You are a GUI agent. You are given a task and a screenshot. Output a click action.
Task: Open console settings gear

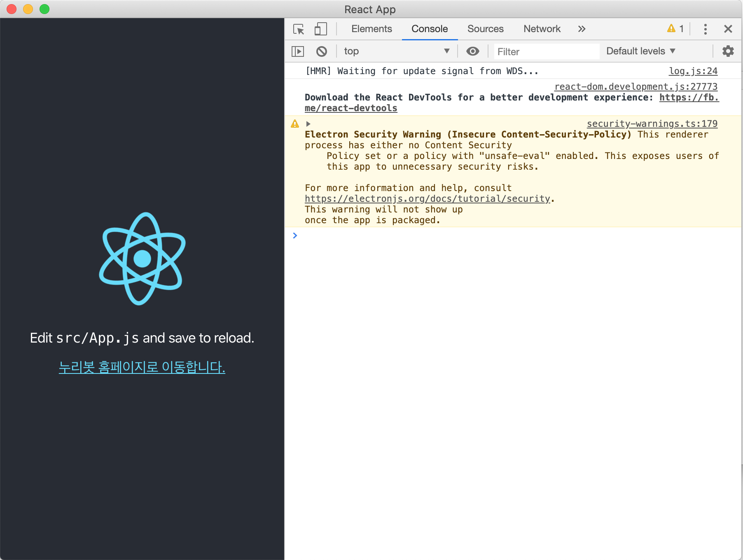(728, 51)
